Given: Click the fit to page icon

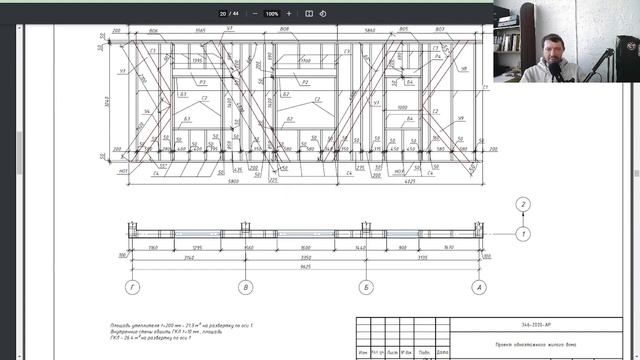Looking at the screenshot, I should [309, 13].
